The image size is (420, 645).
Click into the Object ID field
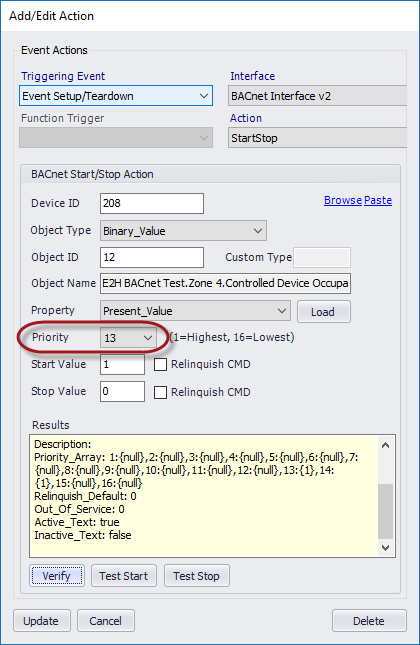[x=152, y=258]
